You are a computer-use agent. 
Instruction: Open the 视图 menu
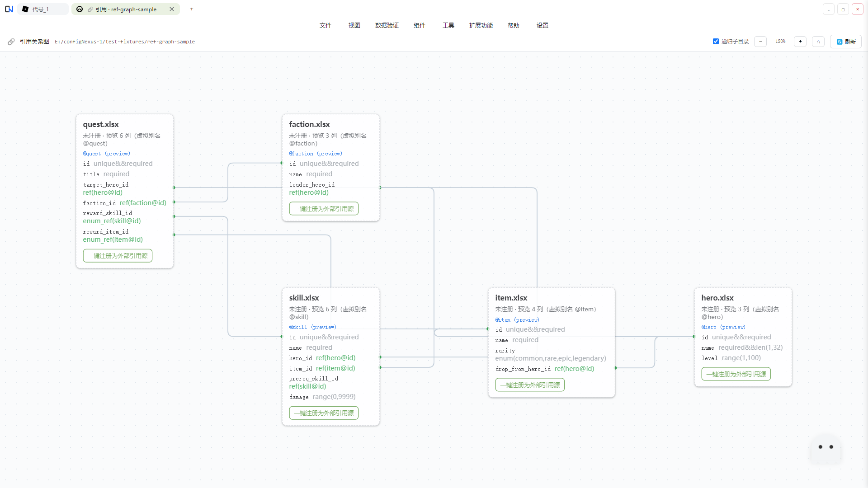click(354, 25)
